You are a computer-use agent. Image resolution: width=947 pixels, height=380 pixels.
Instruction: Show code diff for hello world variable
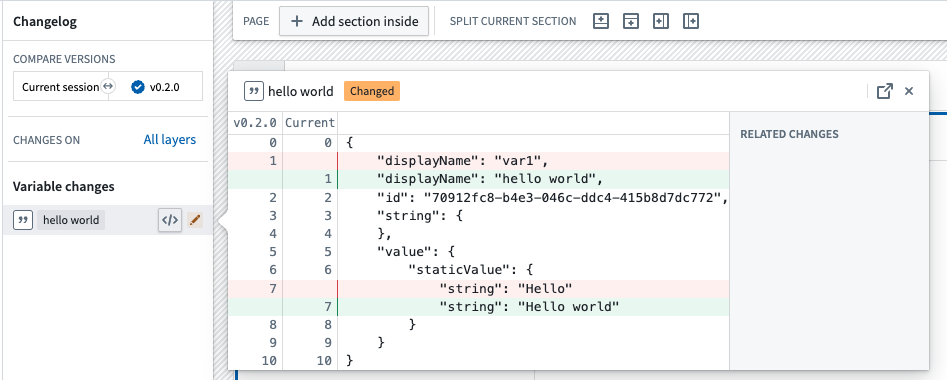(170, 221)
